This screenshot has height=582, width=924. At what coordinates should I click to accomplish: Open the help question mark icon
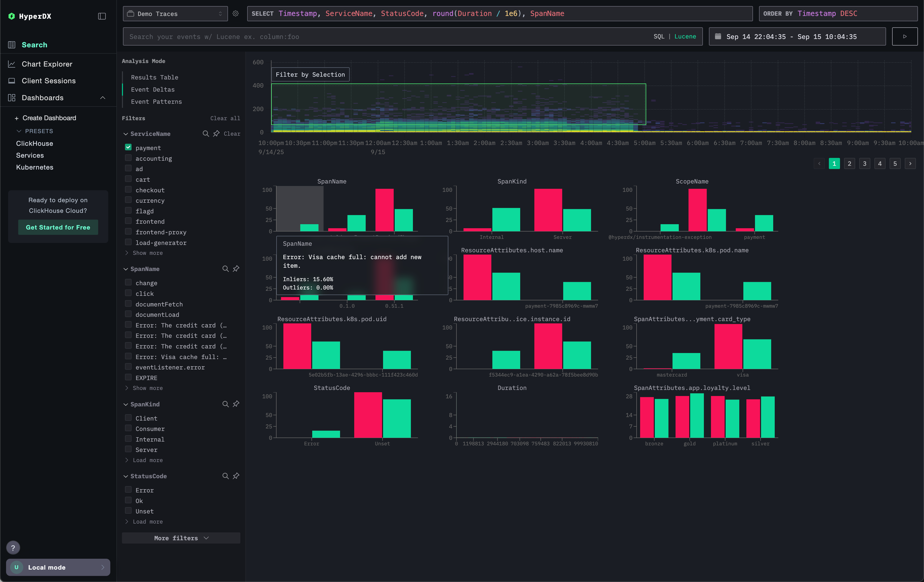pos(13,548)
